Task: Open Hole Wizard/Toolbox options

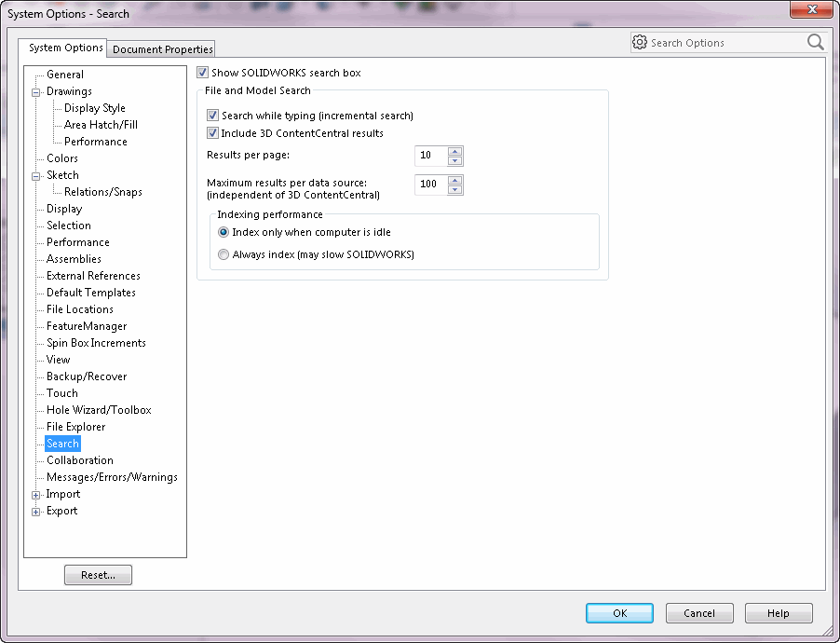Action: coord(99,410)
